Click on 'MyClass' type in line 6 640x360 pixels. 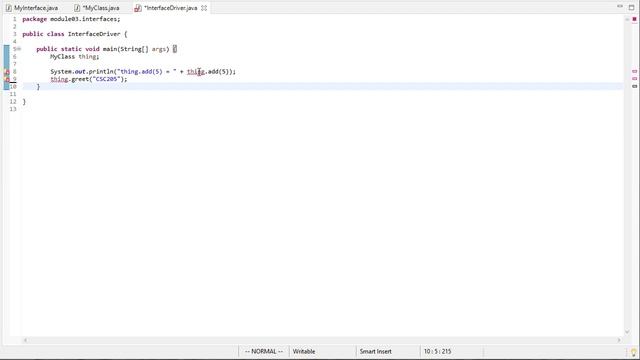[x=62, y=56]
